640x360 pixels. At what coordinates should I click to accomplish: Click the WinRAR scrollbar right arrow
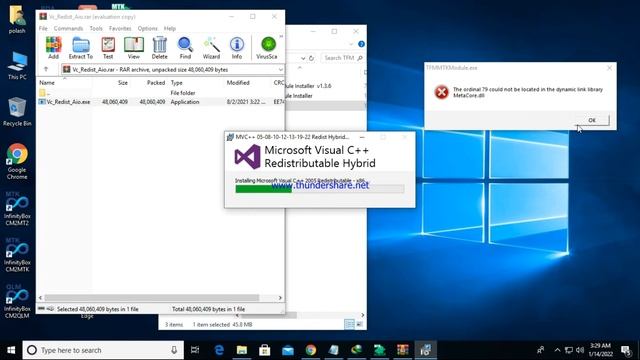280,298
